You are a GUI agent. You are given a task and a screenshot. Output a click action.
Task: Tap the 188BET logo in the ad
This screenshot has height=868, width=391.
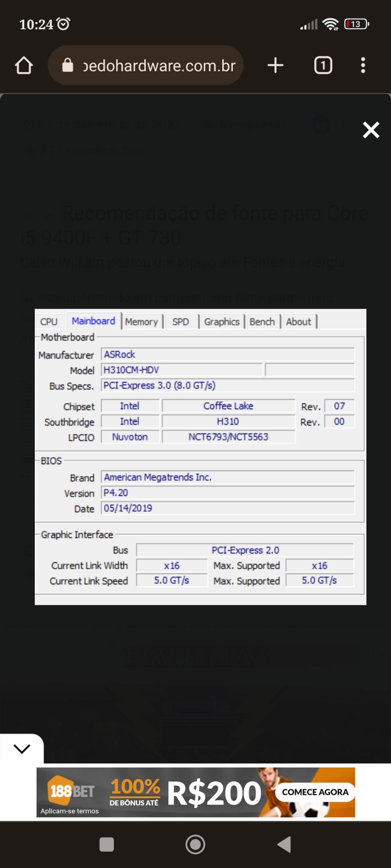point(72,791)
